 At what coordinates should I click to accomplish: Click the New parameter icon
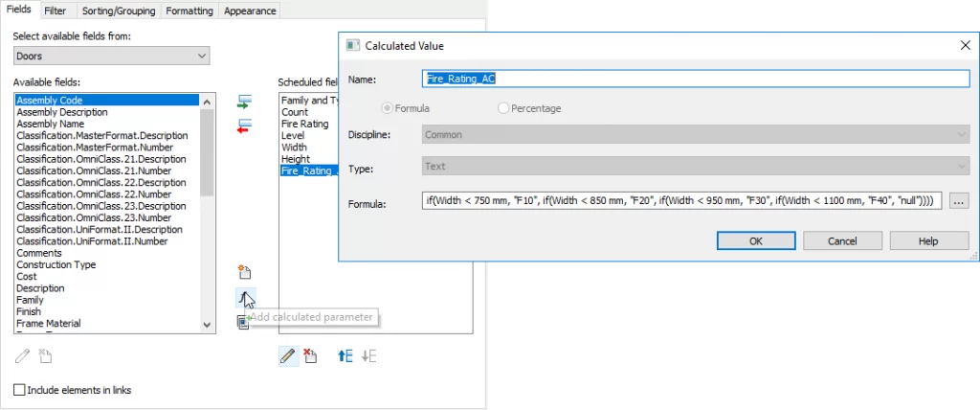point(244,273)
